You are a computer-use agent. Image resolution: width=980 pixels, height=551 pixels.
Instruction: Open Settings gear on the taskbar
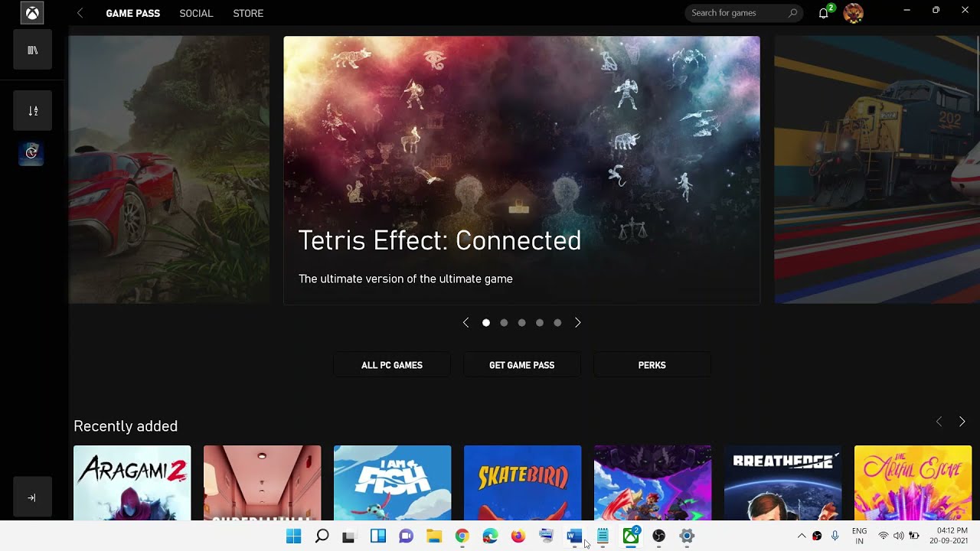coord(687,536)
